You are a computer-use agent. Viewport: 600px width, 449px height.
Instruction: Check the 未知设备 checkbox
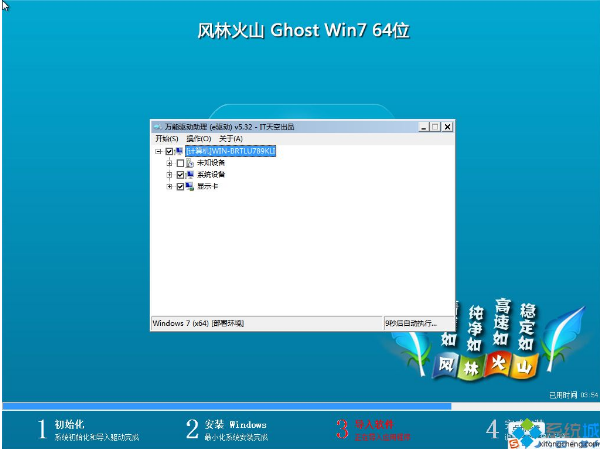[x=180, y=163]
